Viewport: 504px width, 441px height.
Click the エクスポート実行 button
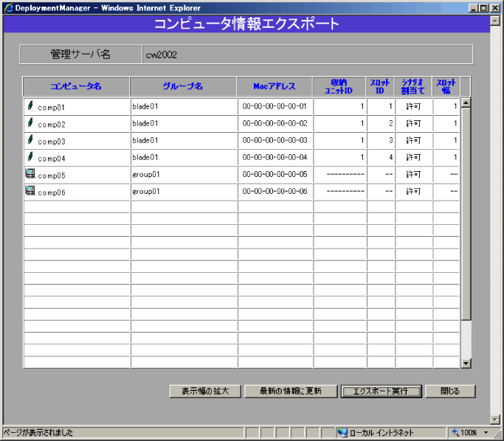382,391
